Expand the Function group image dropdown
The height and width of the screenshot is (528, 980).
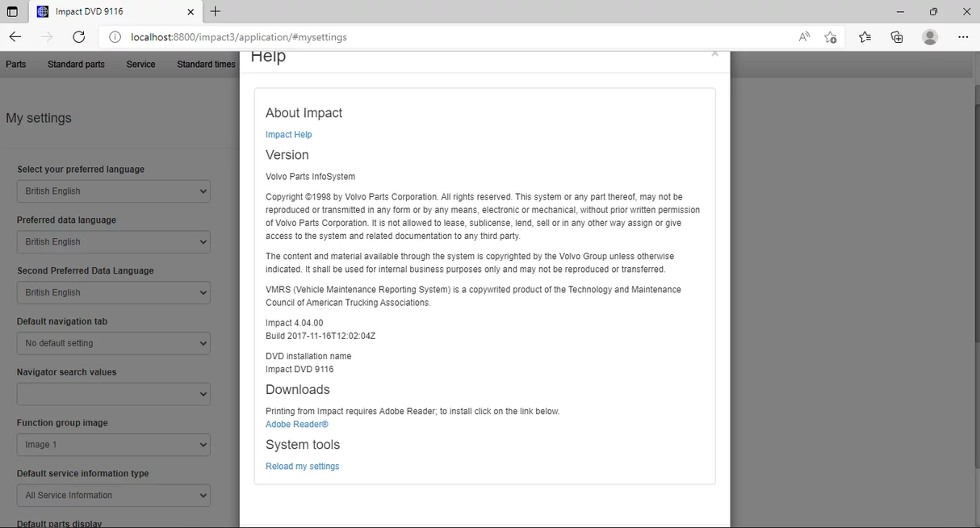[113, 445]
